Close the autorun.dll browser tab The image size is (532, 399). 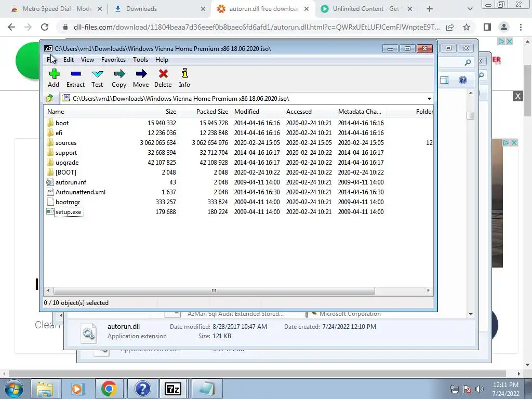[307, 9]
